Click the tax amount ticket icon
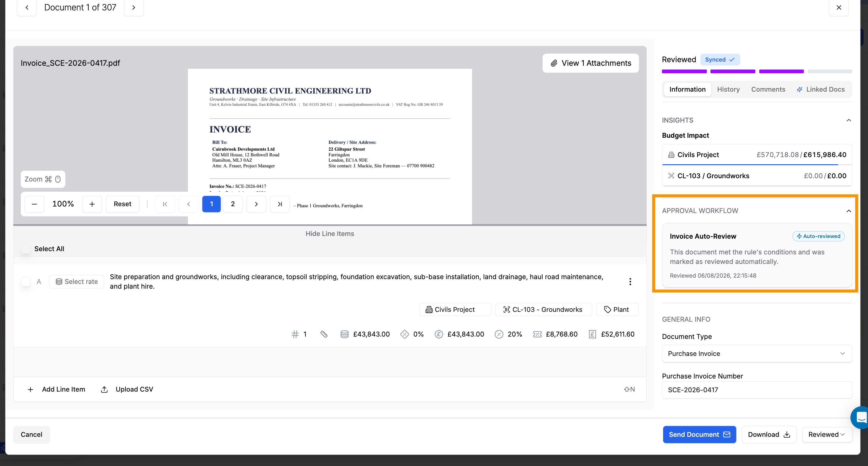The height and width of the screenshot is (466, 868). click(538, 334)
